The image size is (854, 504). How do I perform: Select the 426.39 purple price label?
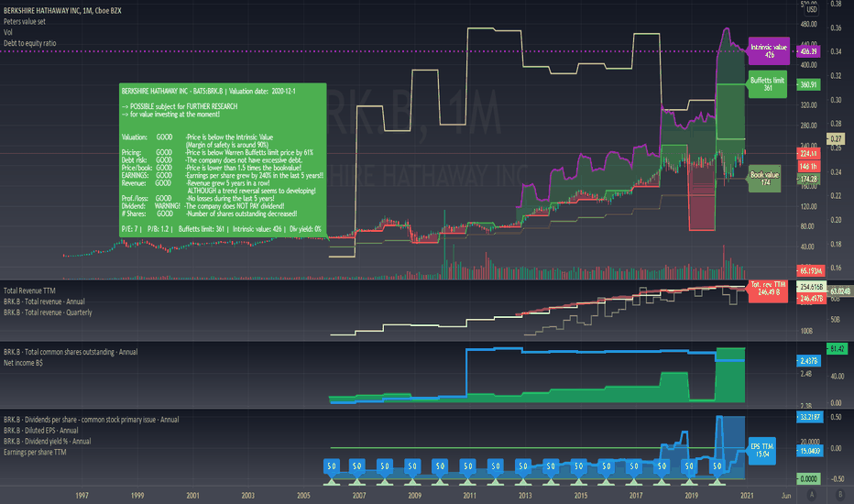[x=809, y=51]
